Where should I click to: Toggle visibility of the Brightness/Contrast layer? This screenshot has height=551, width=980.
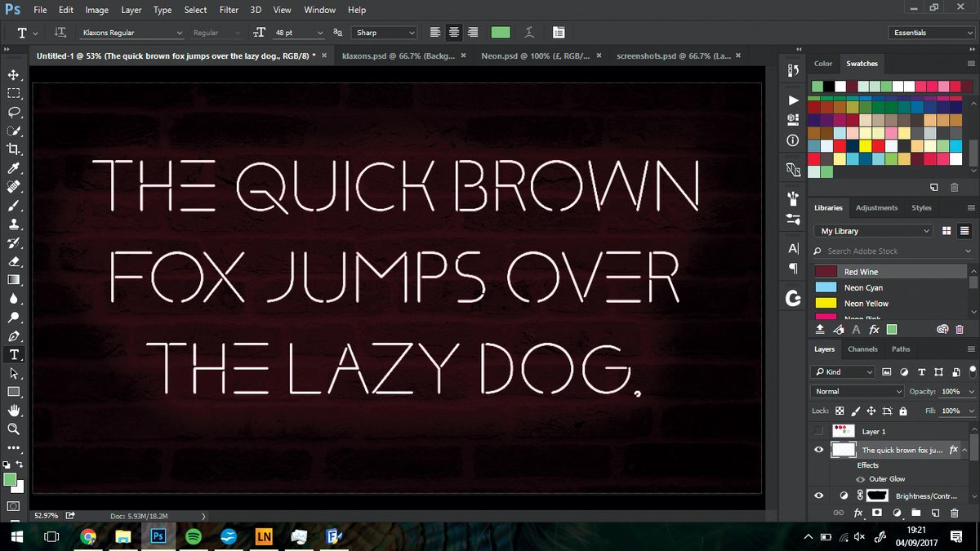(819, 495)
